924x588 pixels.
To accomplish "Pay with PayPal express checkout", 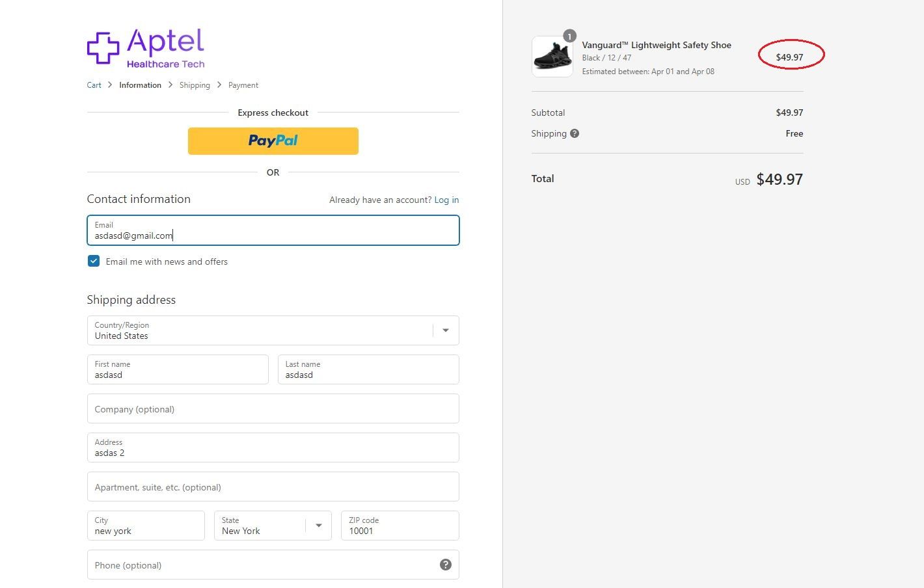I will click(273, 141).
